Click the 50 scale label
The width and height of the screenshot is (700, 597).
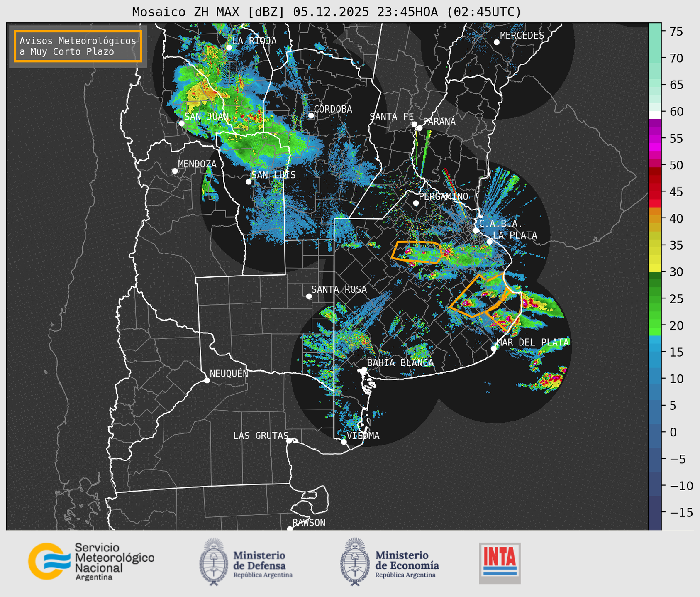point(676,165)
